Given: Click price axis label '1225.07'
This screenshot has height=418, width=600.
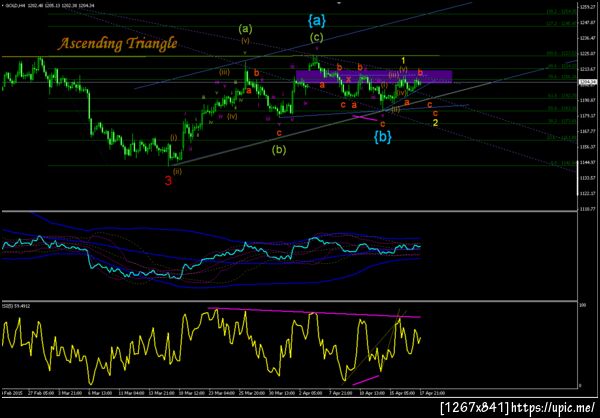Looking at the screenshot, I should 587,54.
